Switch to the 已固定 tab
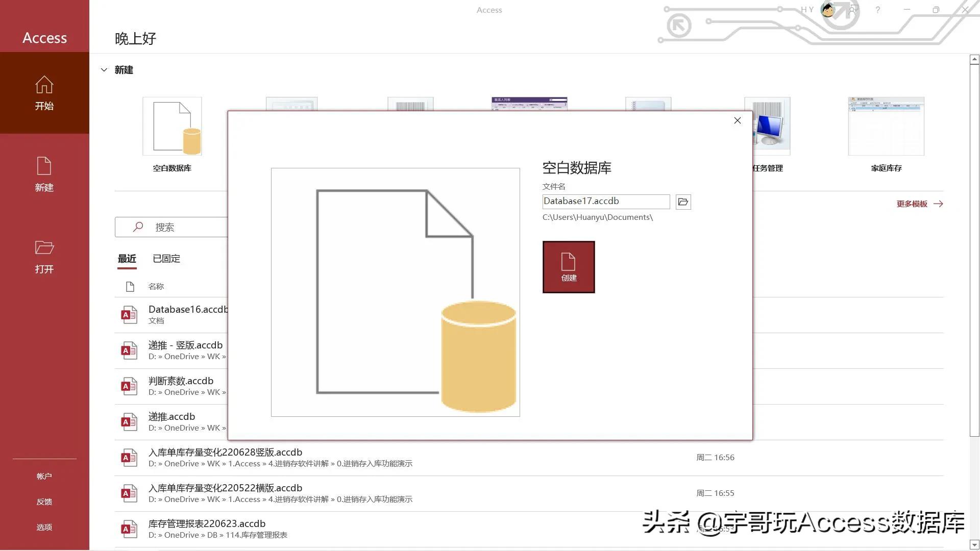The width and height of the screenshot is (980, 551). tap(165, 259)
